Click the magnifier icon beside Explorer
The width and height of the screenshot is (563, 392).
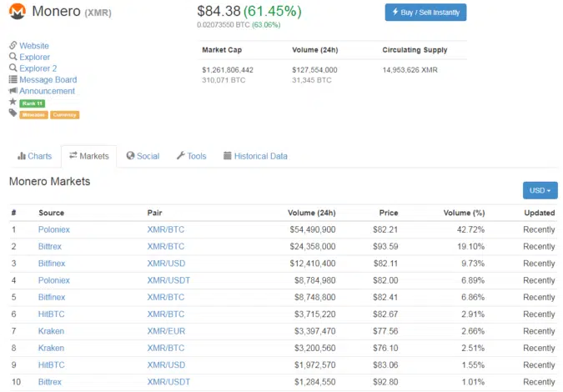pyautogui.click(x=13, y=57)
